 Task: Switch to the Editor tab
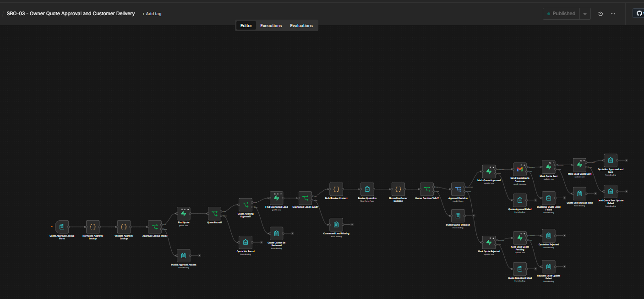tap(246, 26)
